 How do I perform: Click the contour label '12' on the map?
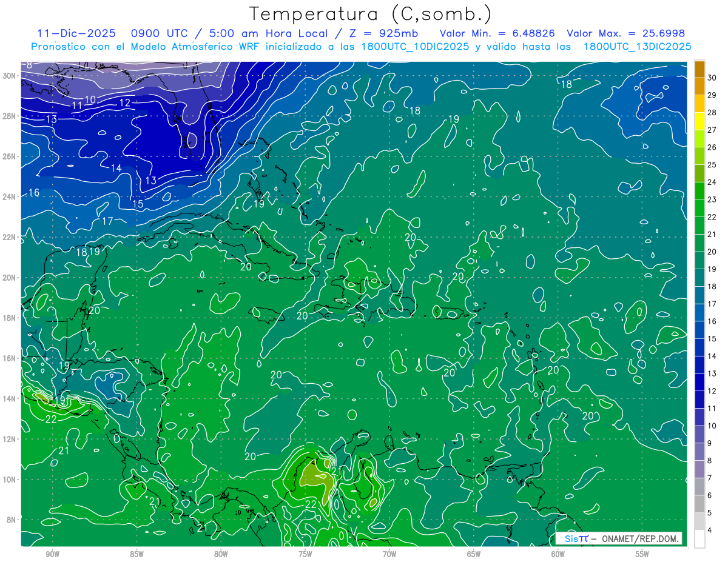tap(124, 103)
